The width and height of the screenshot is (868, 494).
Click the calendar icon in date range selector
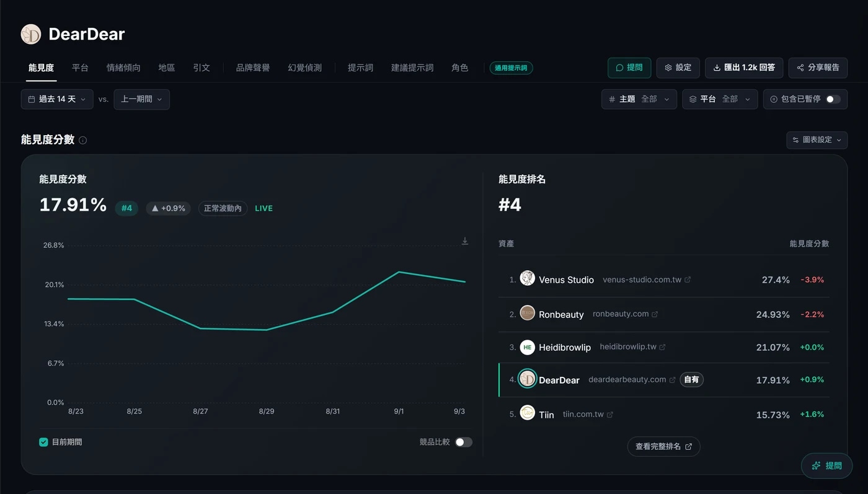pyautogui.click(x=32, y=99)
